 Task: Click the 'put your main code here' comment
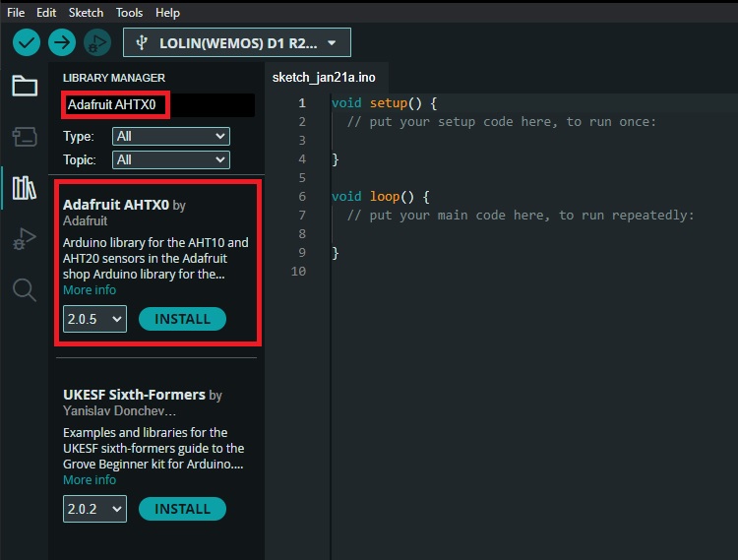(x=521, y=216)
